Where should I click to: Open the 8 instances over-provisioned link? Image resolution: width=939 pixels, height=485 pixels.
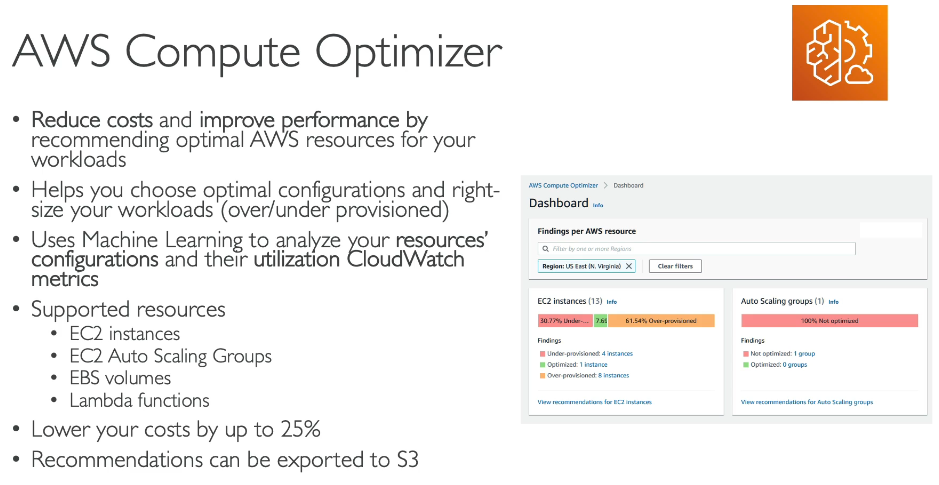click(x=613, y=375)
